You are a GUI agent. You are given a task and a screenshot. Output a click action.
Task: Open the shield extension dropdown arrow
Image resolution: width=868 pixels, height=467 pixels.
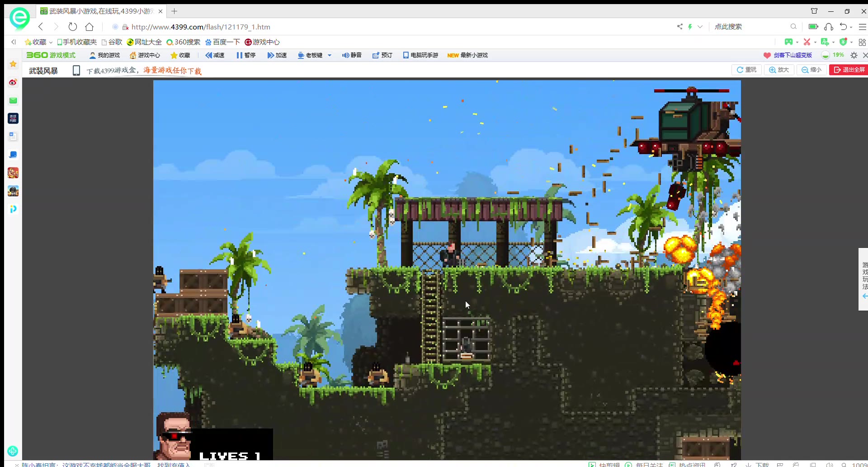851,42
